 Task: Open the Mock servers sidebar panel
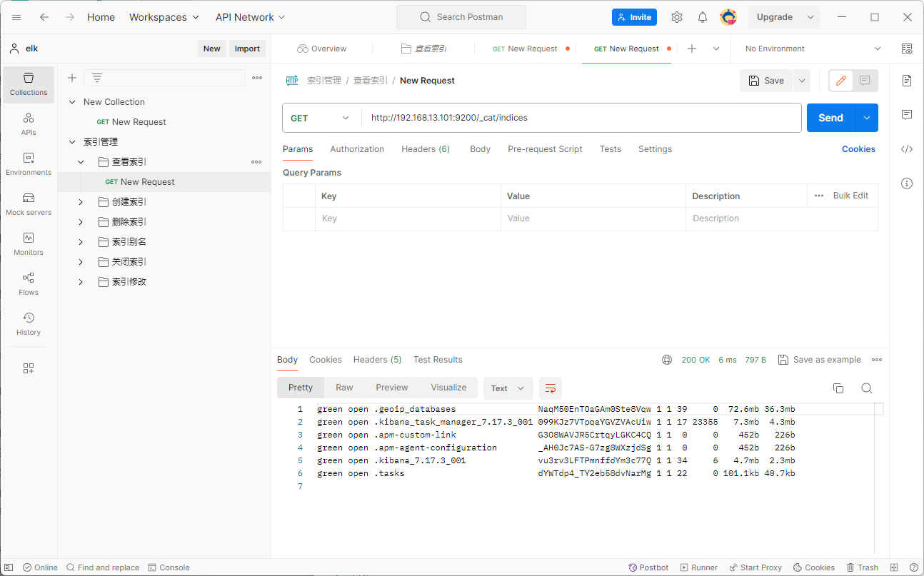click(x=29, y=204)
